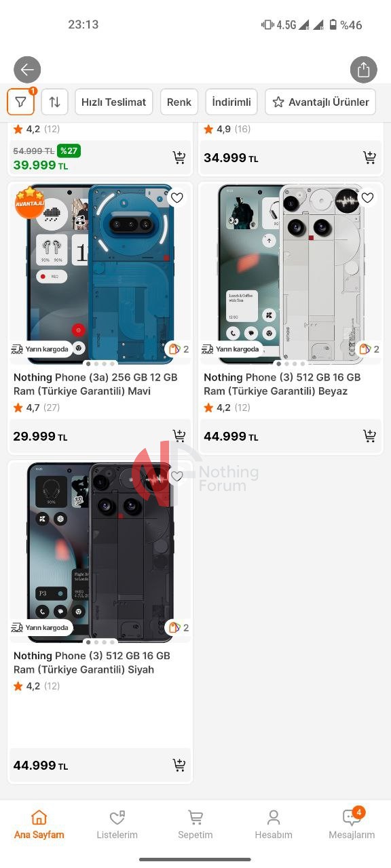Expand the Renk filter options
This screenshot has height=868, width=391.
click(179, 102)
